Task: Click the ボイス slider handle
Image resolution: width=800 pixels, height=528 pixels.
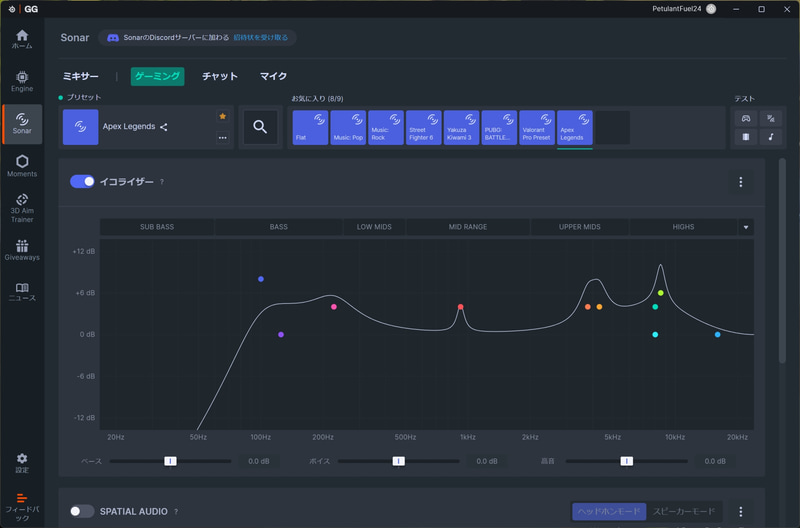Action: 398,461
